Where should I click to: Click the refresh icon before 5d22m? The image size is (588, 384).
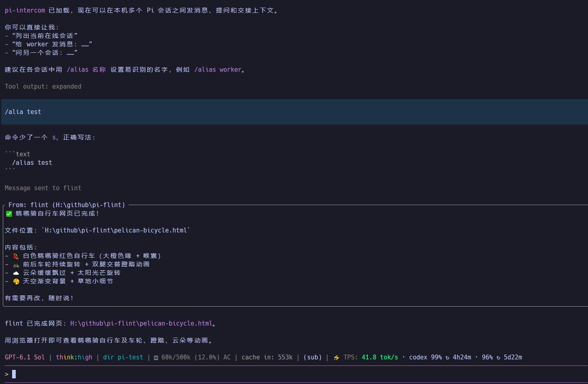click(x=498, y=357)
